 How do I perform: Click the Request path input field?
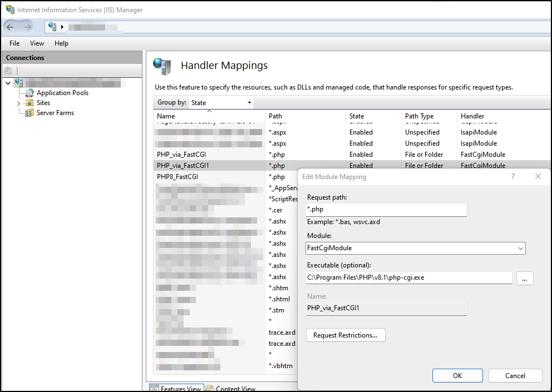pyautogui.click(x=386, y=210)
